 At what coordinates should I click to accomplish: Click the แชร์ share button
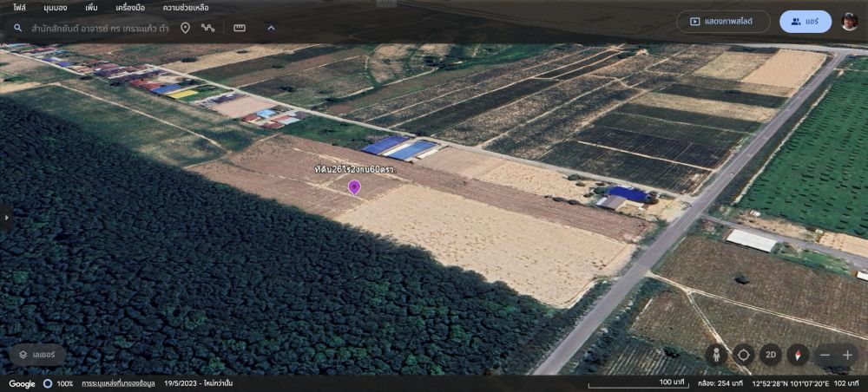point(805,22)
